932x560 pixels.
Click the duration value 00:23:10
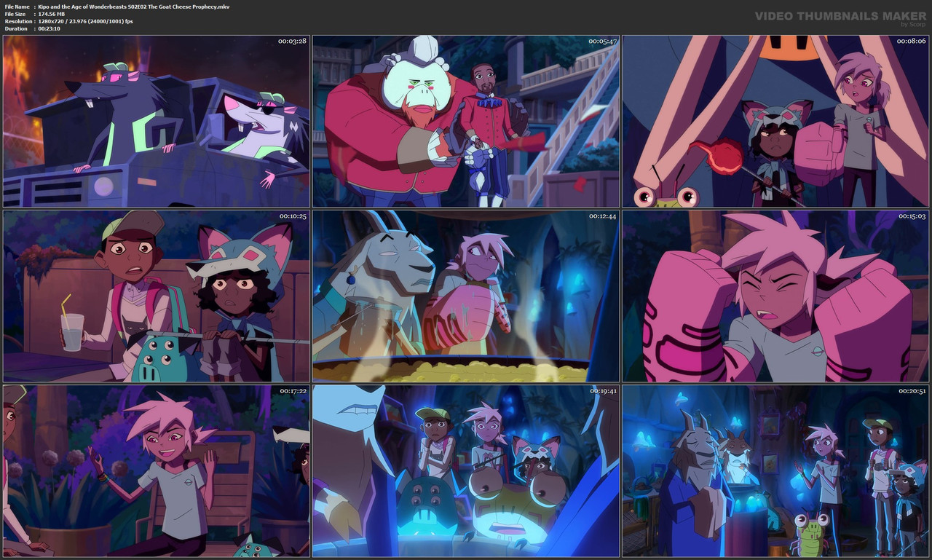[50, 28]
